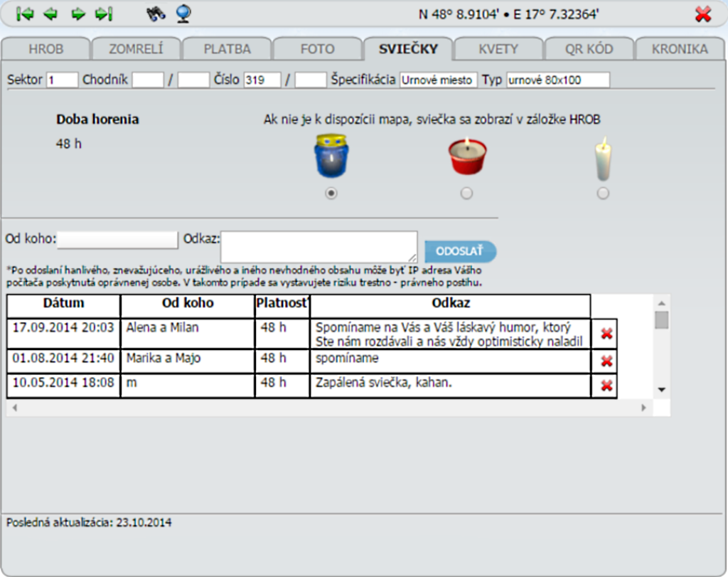
Task: Click the date 10.05.2014 18:08
Action: pos(63,382)
